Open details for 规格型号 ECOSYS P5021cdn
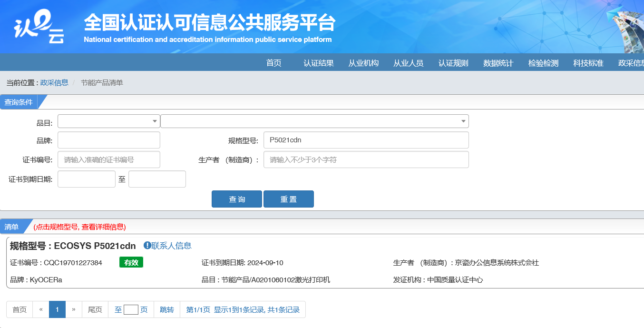 tap(73, 246)
